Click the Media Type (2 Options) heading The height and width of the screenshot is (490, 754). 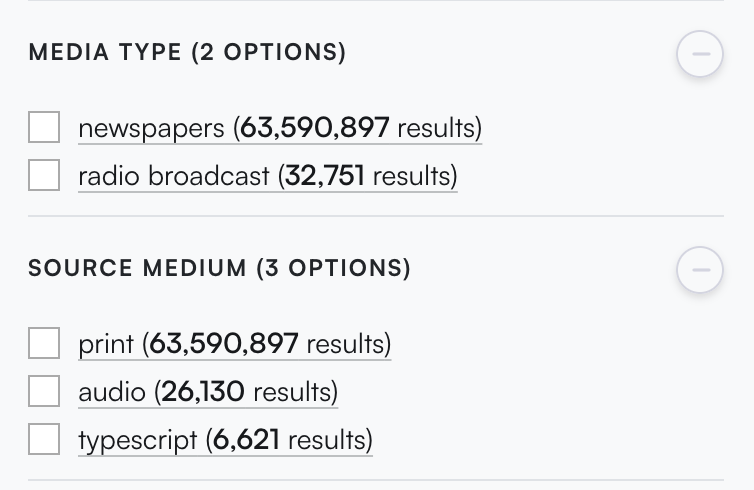[x=187, y=52]
